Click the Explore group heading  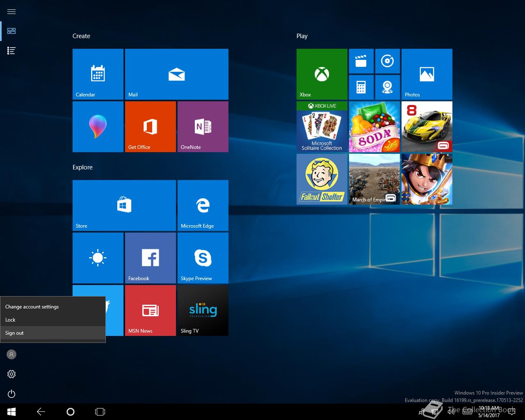point(82,167)
